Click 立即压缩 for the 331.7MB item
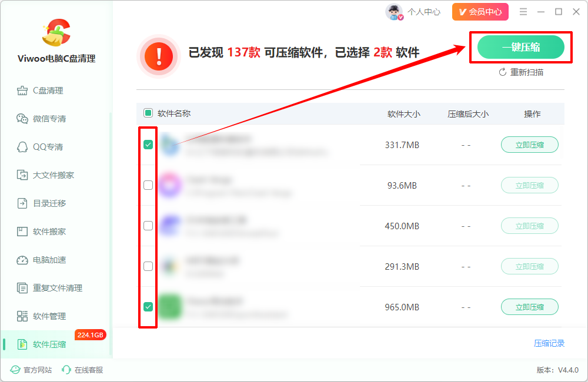This screenshot has height=382, width=588. tap(530, 145)
